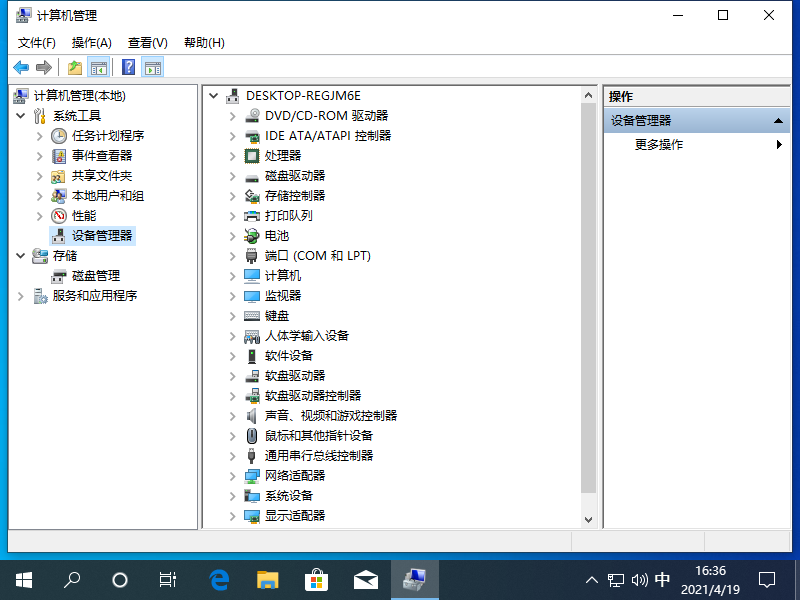Expand the 任务计划程序 tree node

coord(39,136)
